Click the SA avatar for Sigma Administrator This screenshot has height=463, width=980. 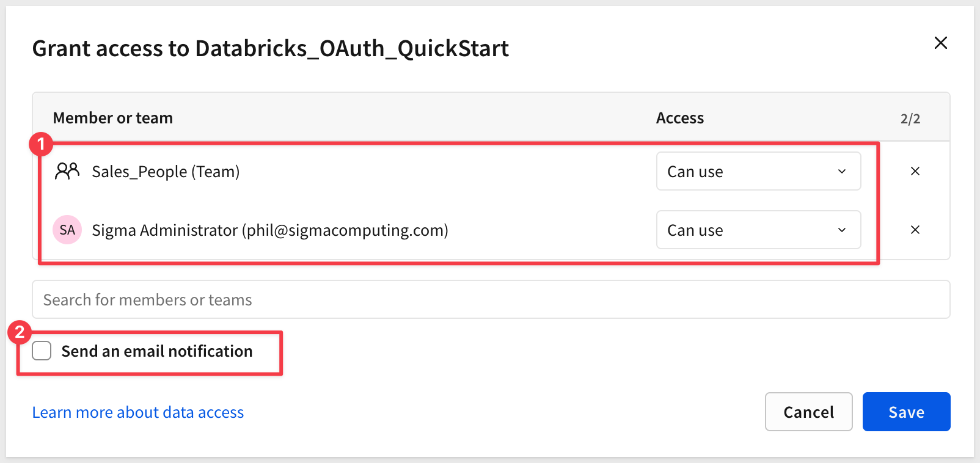[67, 230]
